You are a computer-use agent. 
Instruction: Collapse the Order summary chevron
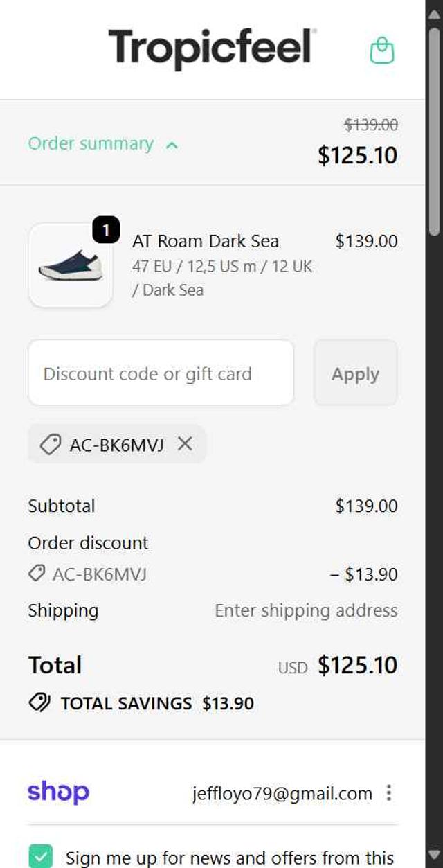[172, 145]
